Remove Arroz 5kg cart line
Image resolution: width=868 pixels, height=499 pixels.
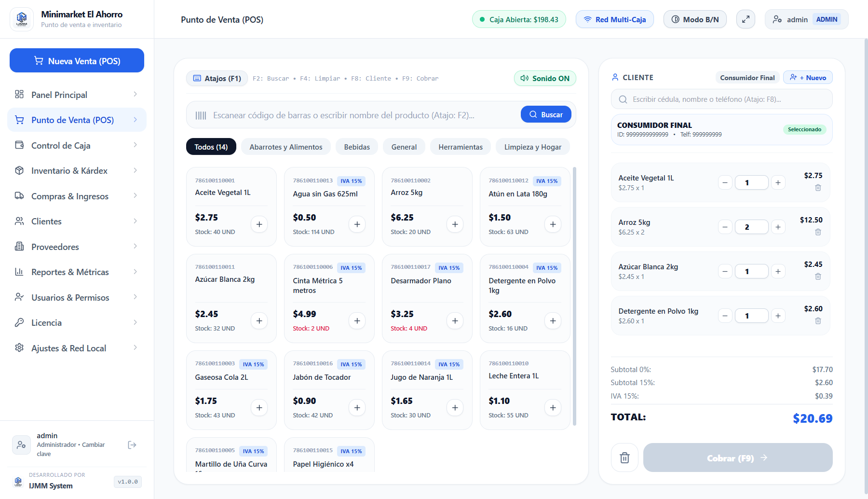pyautogui.click(x=818, y=232)
